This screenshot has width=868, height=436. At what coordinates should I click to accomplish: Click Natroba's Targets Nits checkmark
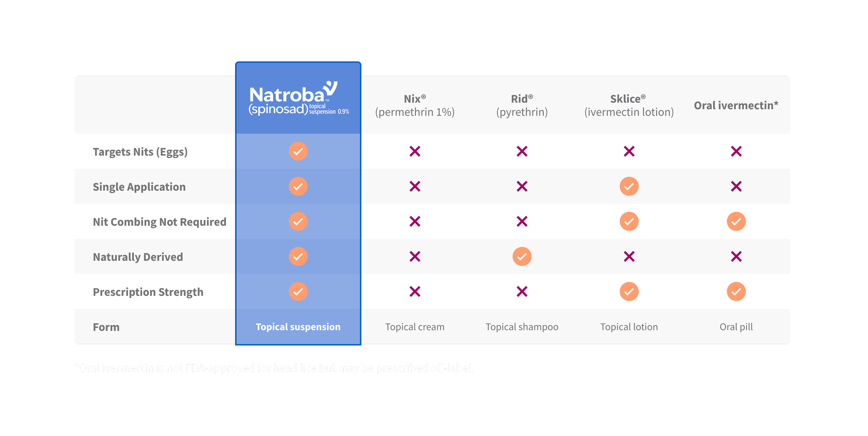pos(298,151)
